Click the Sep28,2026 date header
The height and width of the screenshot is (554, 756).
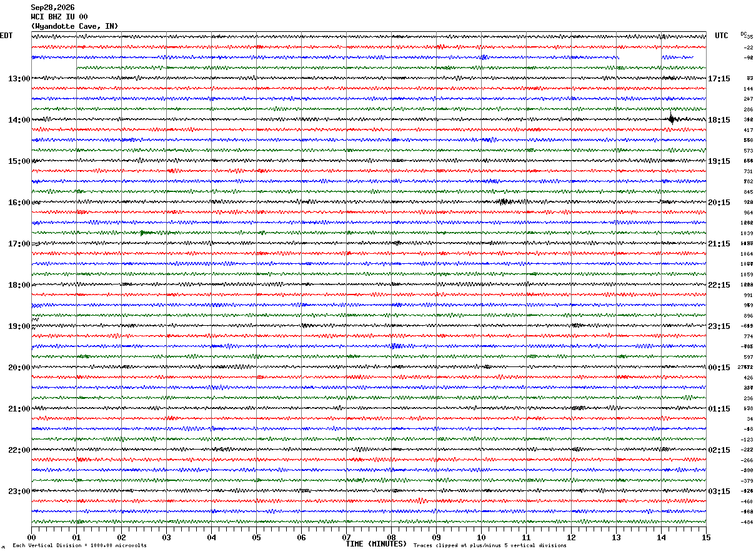coord(52,8)
